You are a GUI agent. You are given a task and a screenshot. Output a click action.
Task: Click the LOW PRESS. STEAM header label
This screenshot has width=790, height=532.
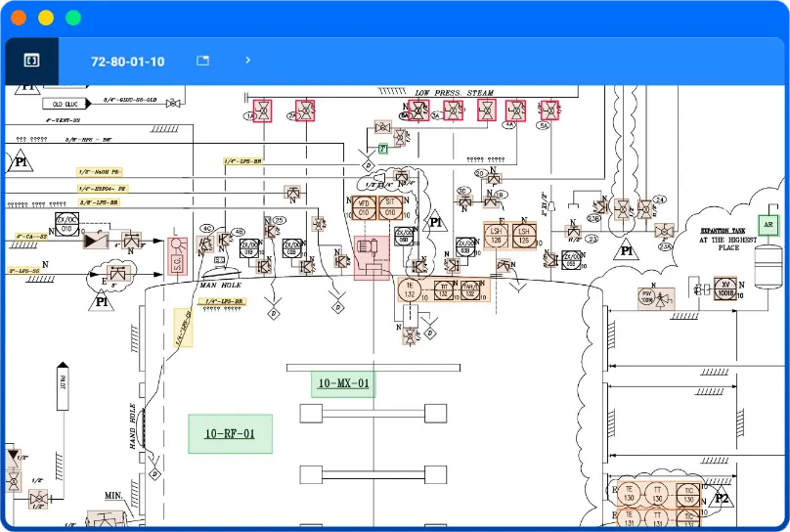(x=454, y=93)
